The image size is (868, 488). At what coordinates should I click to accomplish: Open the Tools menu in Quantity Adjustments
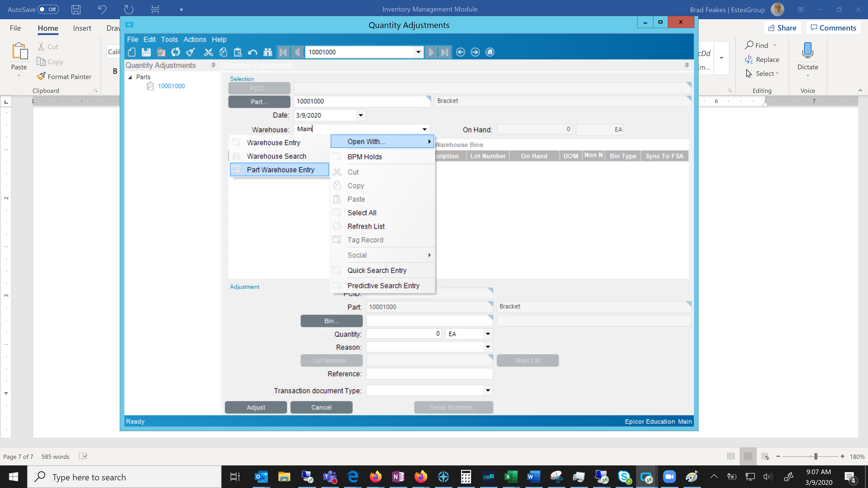point(169,39)
